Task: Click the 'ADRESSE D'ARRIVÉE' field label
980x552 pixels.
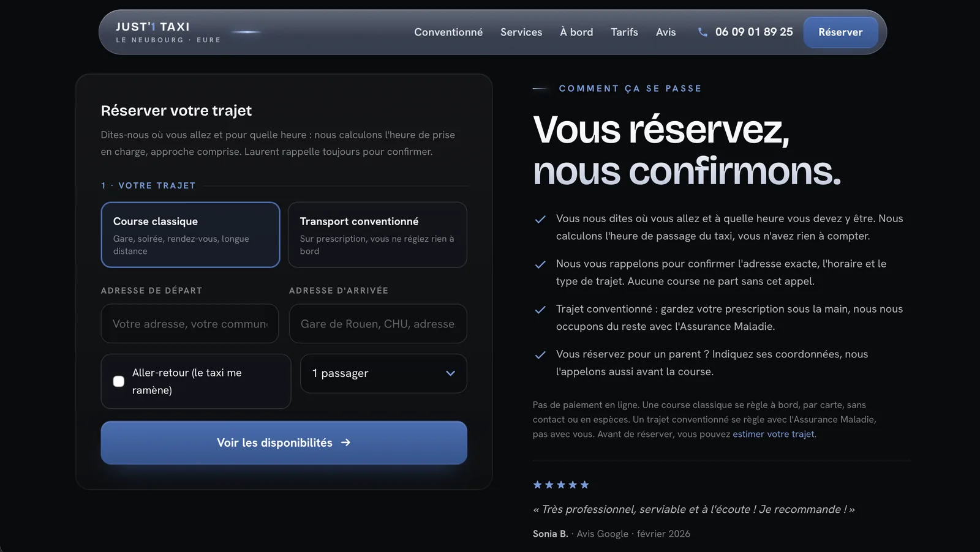Action: 339,291
